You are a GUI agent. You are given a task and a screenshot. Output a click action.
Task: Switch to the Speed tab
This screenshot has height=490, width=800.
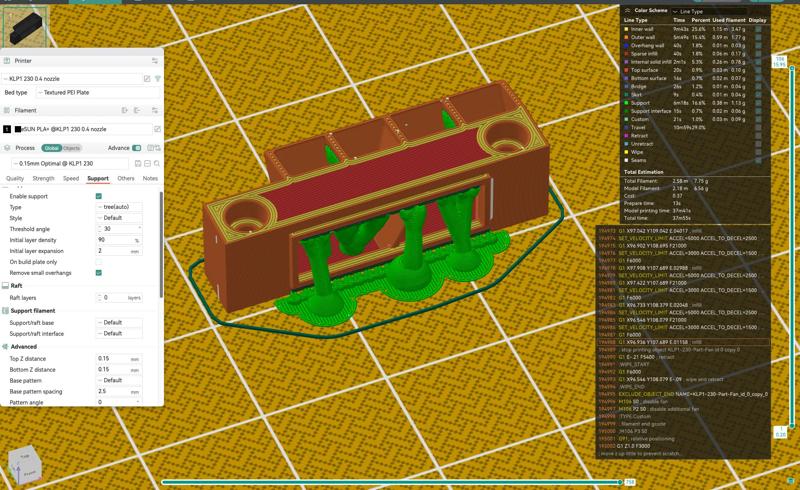click(x=71, y=178)
